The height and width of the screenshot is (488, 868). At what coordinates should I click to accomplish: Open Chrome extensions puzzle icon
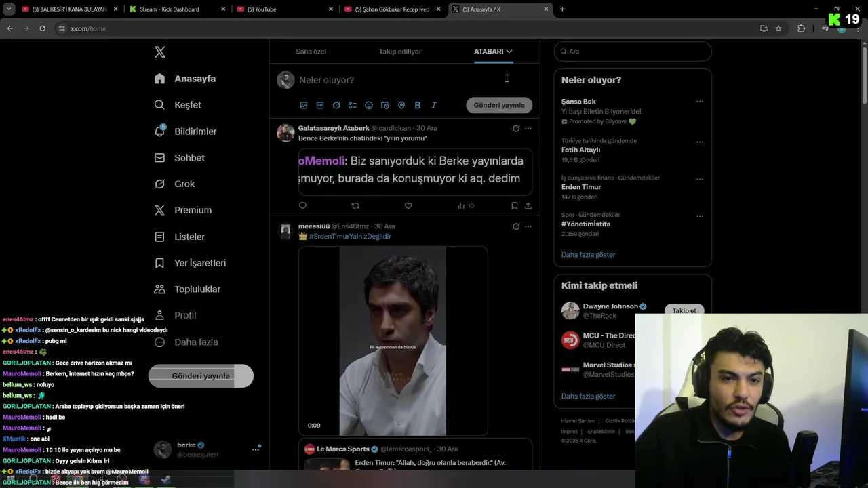(801, 28)
